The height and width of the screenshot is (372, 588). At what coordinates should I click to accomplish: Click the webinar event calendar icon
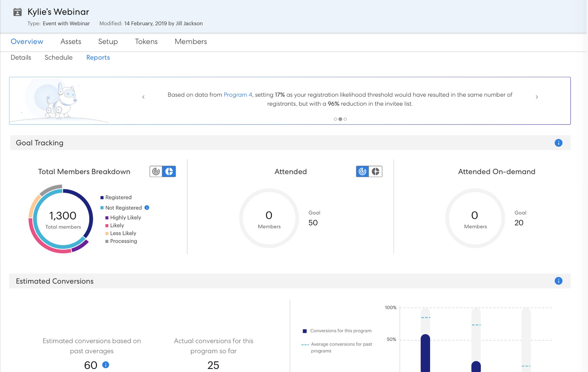pos(18,12)
